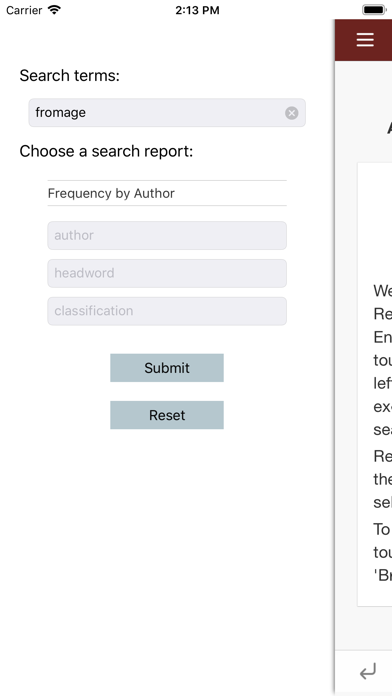Viewport: 392px width, 696px height.
Task: Tap the Carrier label in the status bar
Action: tap(24, 10)
